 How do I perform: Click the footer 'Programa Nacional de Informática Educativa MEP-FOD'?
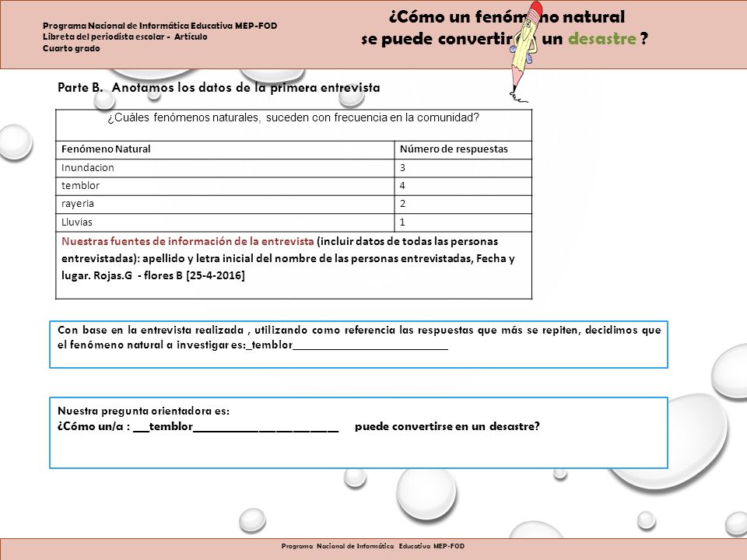click(x=373, y=546)
